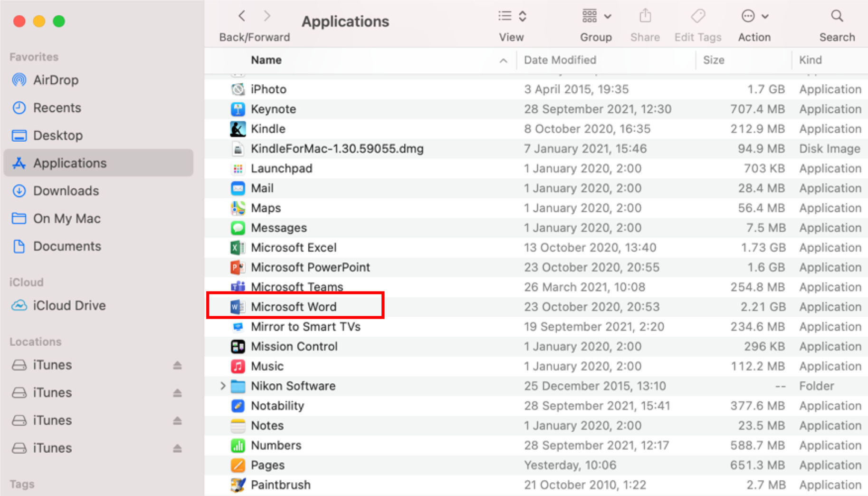This screenshot has height=496, width=868.
Task: Eject the last iTunes device in sidebar
Action: coord(177,448)
